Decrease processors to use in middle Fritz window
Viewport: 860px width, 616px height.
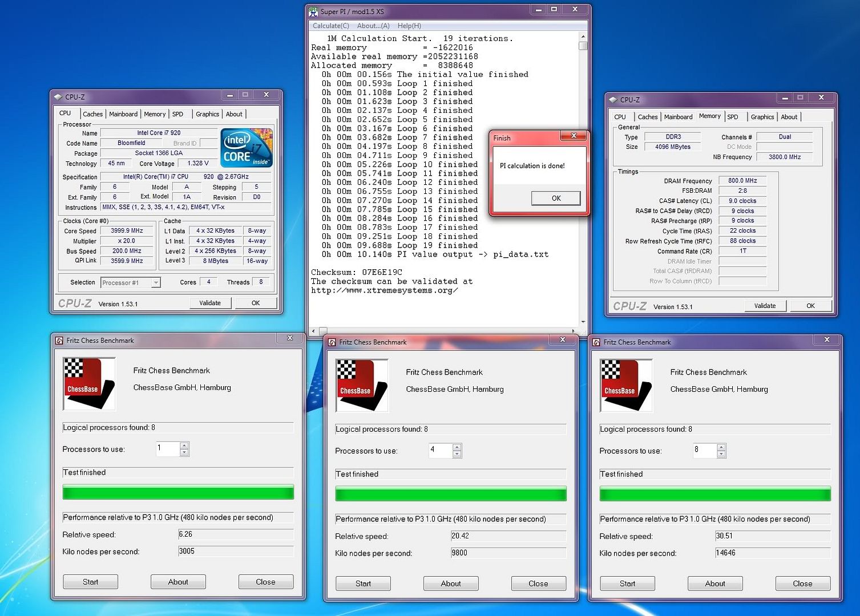coord(457,455)
